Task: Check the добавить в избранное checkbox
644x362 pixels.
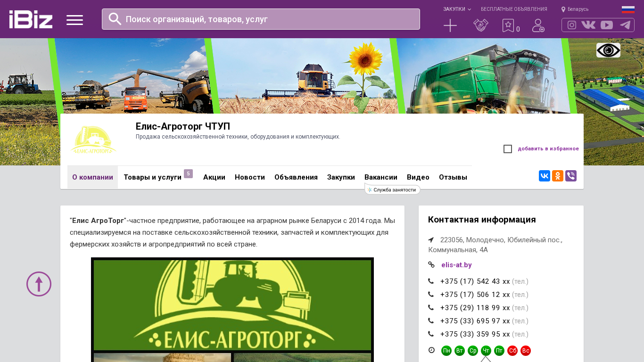Action: (x=508, y=149)
